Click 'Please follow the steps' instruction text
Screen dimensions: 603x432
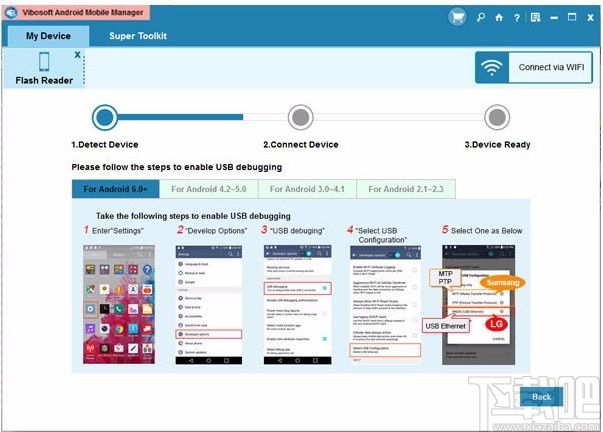[x=177, y=167]
